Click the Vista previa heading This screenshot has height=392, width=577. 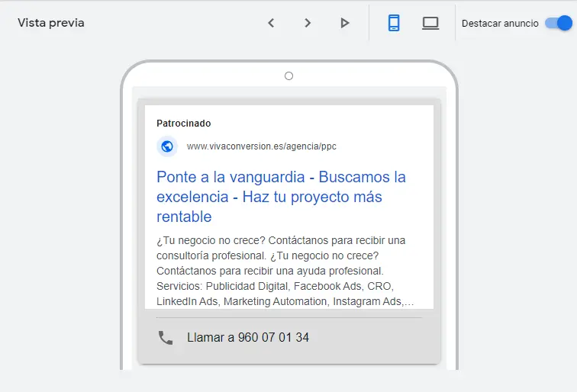51,23
